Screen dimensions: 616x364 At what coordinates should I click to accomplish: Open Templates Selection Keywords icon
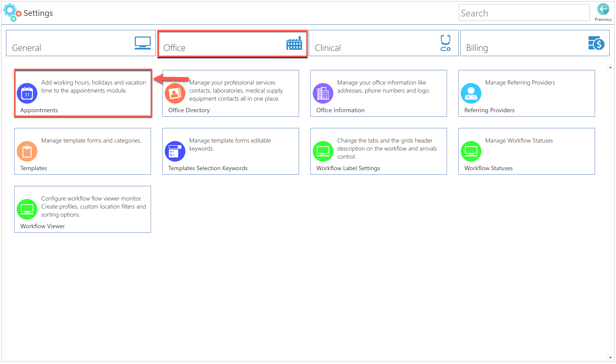click(175, 151)
